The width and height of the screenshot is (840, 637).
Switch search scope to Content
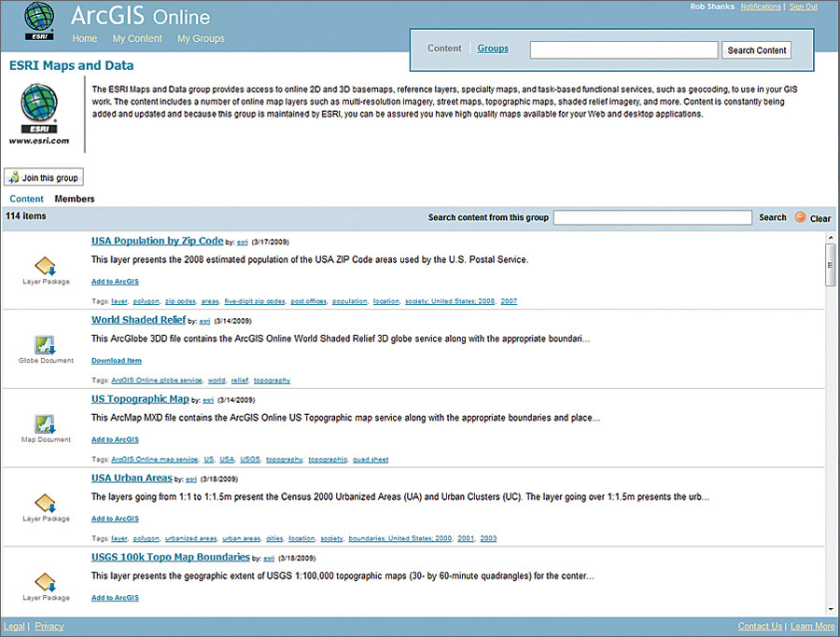[444, 48]
